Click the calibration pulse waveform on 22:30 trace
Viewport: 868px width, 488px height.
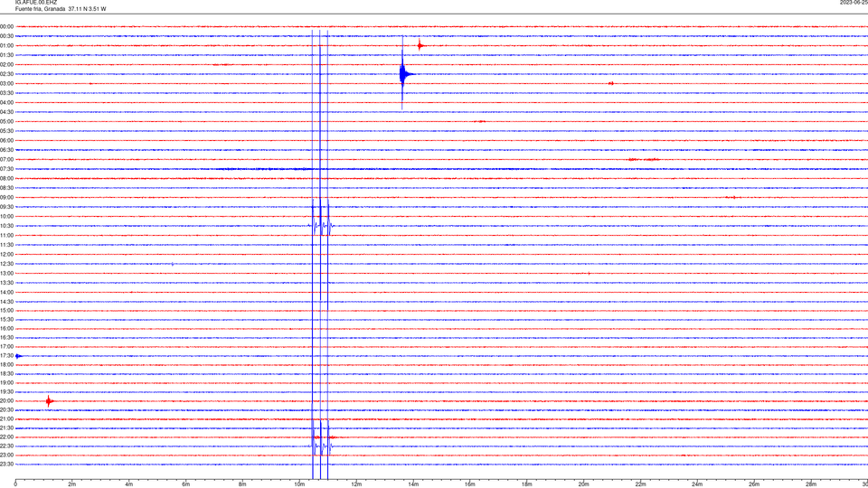click(321, 446)
